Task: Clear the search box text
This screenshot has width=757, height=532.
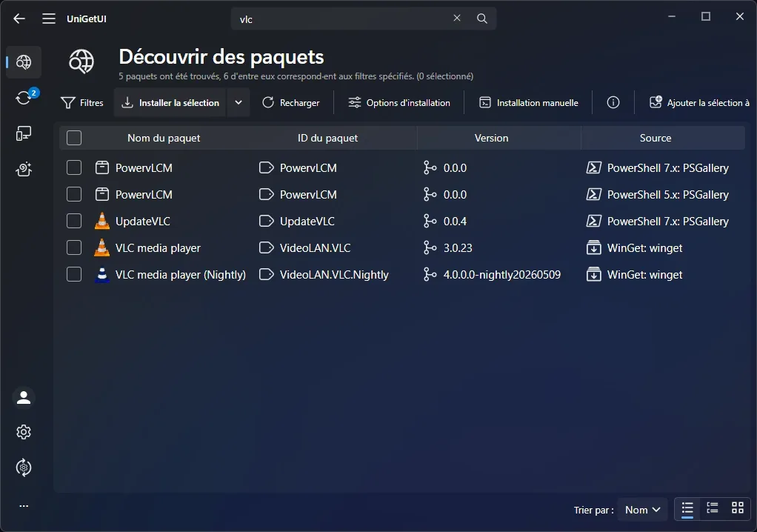Action: pos(457,19)
